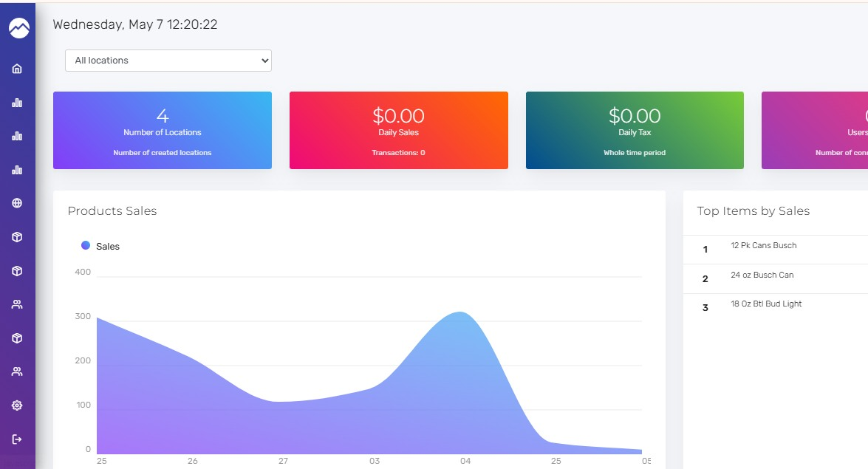The width and height of the screenshot is (868, 469).
Task: Click the '04' x-axis label
Action: click(x=465, y=461)
